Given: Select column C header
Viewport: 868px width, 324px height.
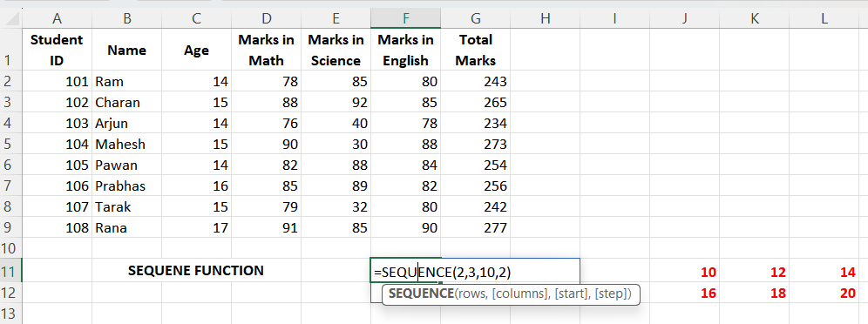Looking at the screenshot, I should [x=196, y=18].
